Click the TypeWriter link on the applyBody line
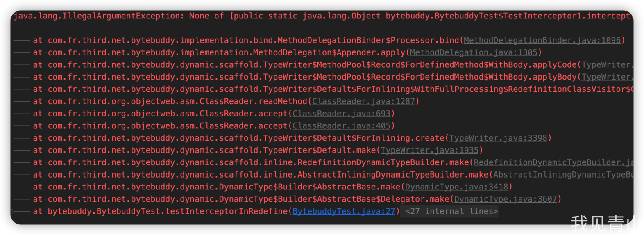Screen dimensions: 644x235 tap(607, 77)
